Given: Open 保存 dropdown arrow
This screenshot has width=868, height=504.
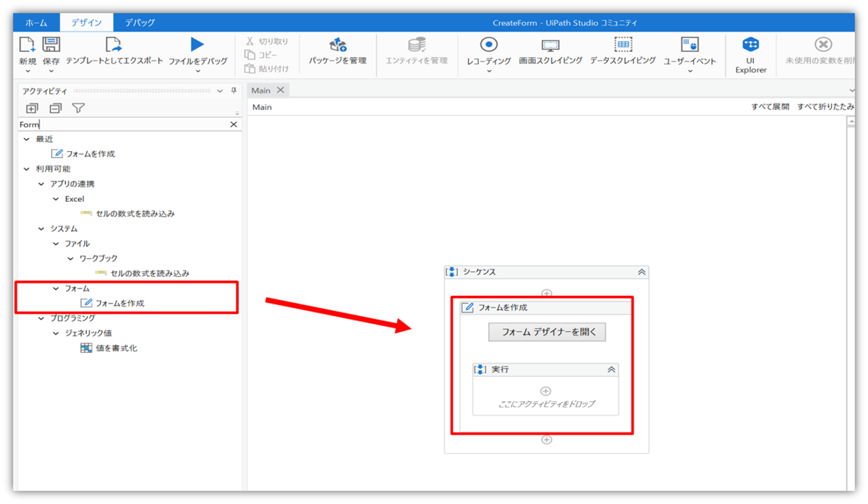Looking at the screenshot, I should [x=51, y=72].
